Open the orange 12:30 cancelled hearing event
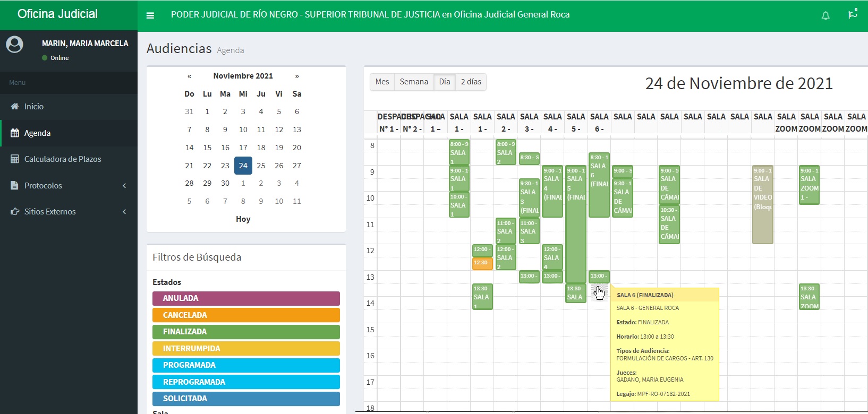Screen dimensions: 868x414 coord(482,263)
